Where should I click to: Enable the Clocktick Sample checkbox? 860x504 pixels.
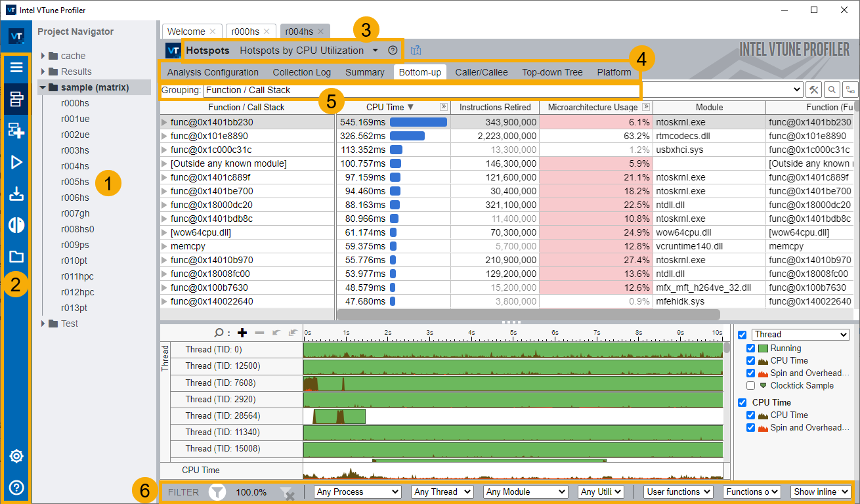pyautogui.click(x=751, y=386)
